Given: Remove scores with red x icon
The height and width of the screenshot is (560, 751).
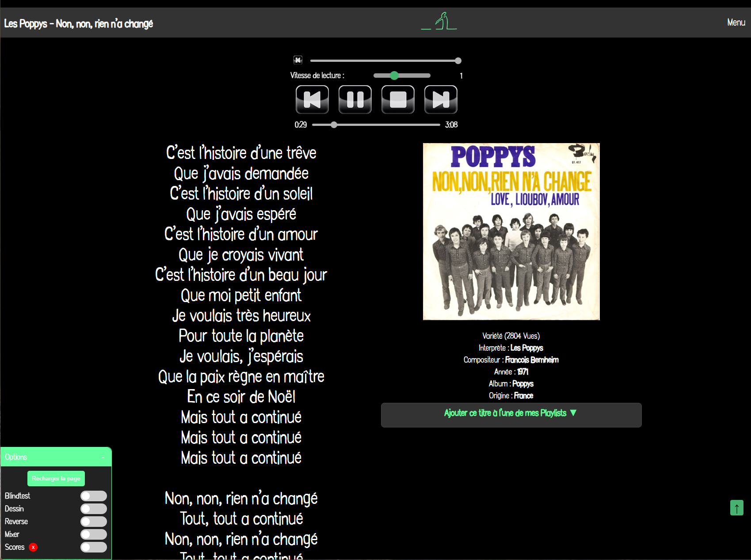Looking at the screenshot, I should (x=33, y=547).
